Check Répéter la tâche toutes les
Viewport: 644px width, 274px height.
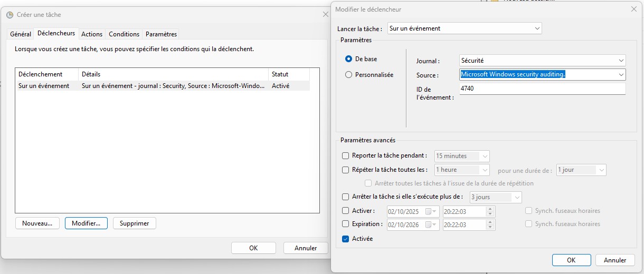[346, 170]
